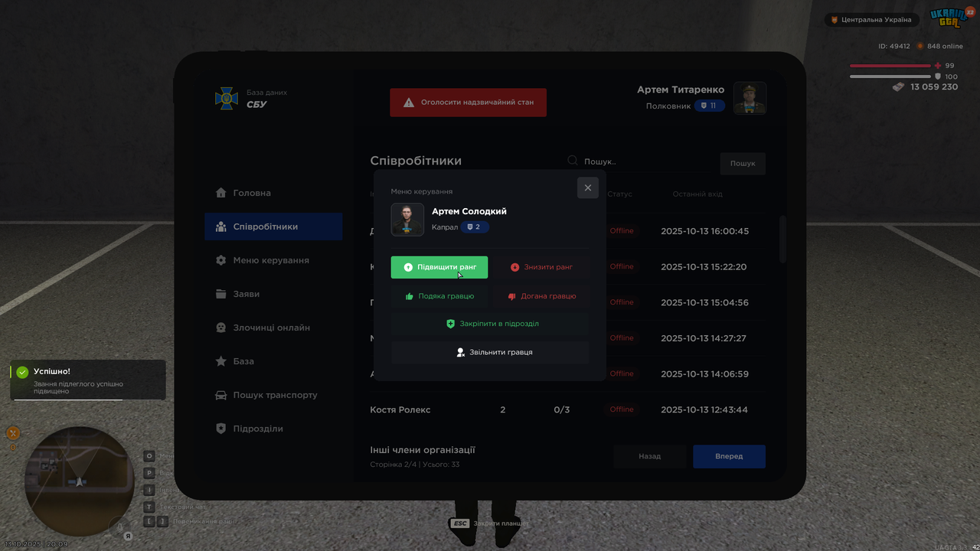The image size is (980, 551).
Task: Click the rank 2 badge of Артем Солодкий
Action: [x=475, y=227]
